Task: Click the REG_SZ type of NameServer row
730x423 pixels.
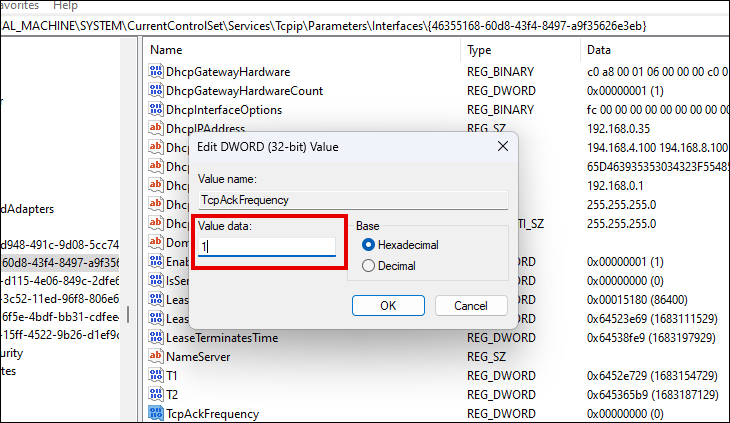Action: [486, 357]
